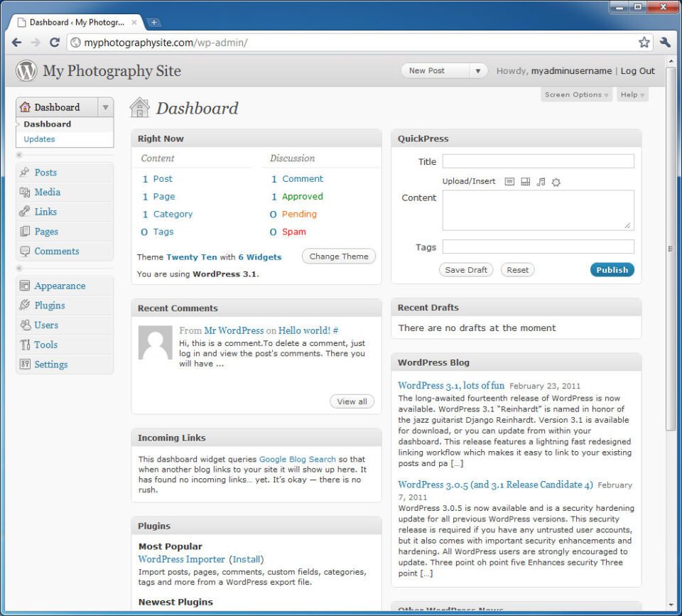Viewport: 682px width, 616px height.
Task: Open the Posts menu
Action: (45, 172)
